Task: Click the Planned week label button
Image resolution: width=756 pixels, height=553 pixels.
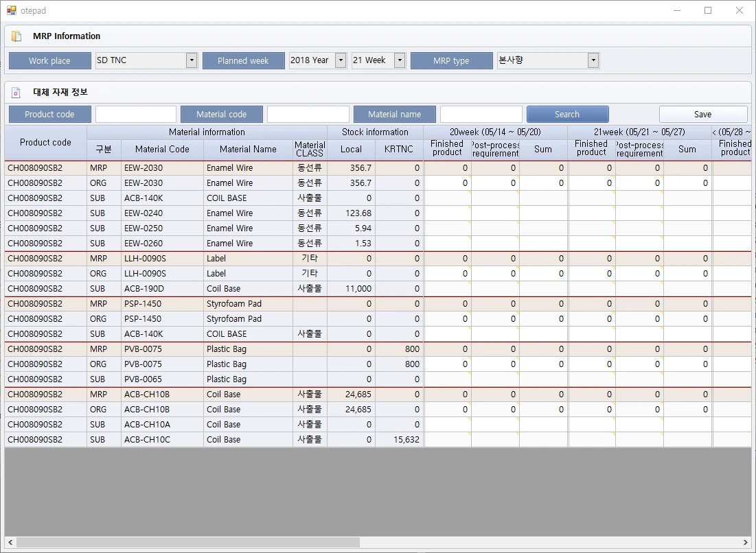Action: (x=244, y=60)
